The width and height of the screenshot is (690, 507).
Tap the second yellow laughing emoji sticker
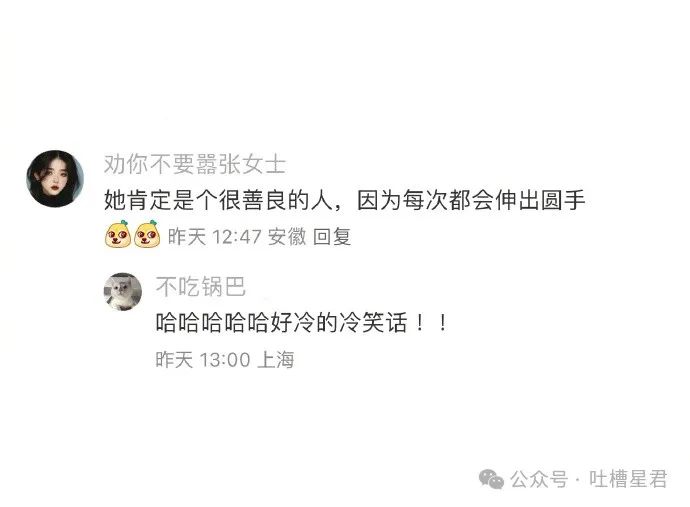147,234
